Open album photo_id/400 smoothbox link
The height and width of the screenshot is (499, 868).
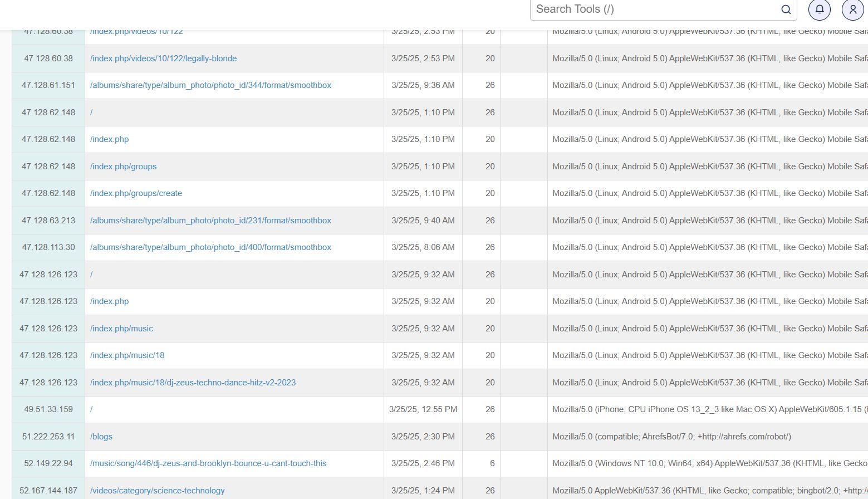[x=210, y=247]
